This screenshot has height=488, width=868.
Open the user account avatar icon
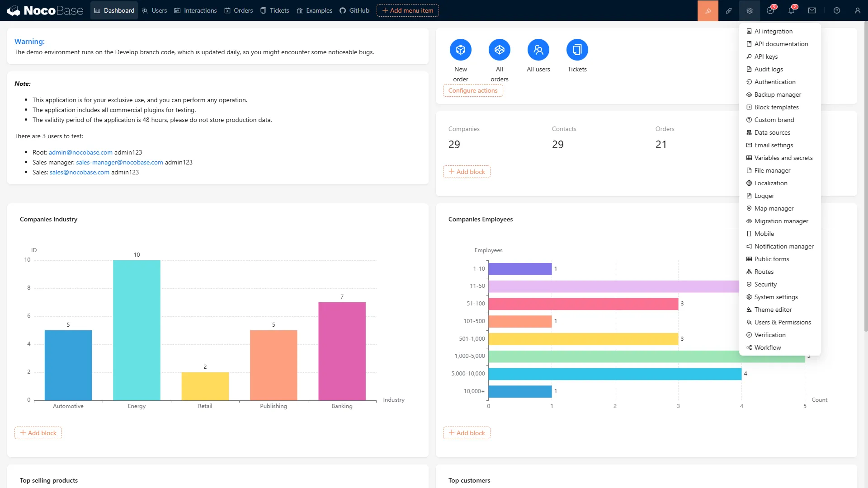pos(858,10)
